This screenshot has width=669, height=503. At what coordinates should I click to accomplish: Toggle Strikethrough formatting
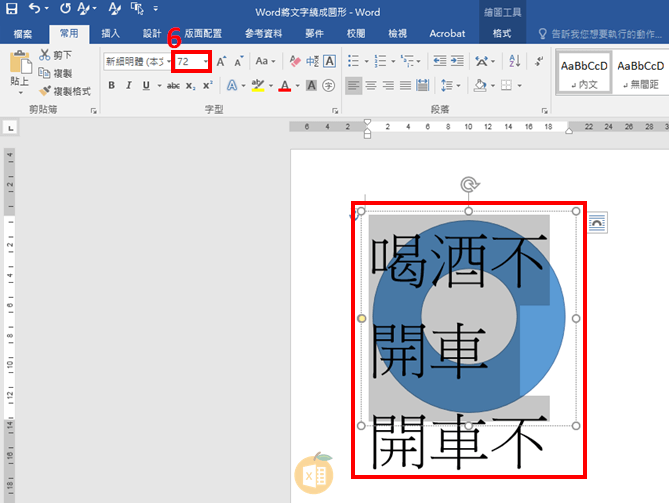[x=173, y=86]
